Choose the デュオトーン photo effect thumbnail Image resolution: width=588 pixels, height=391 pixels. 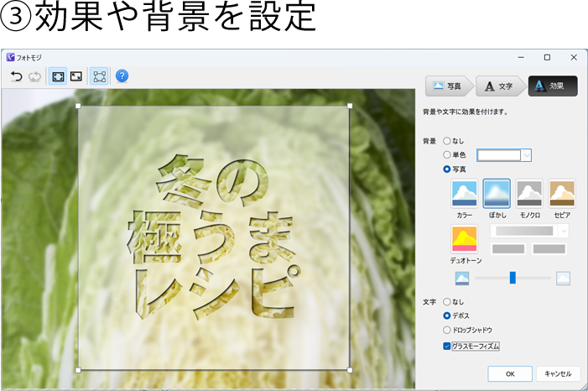click(x=465, y=239)
